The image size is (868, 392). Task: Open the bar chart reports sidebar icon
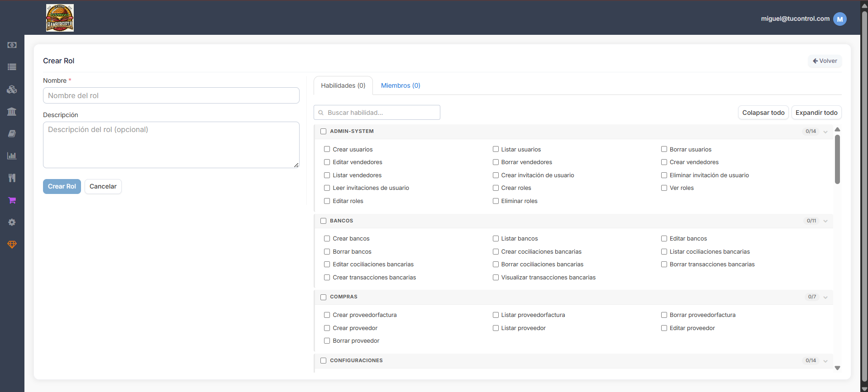[12, 156]
